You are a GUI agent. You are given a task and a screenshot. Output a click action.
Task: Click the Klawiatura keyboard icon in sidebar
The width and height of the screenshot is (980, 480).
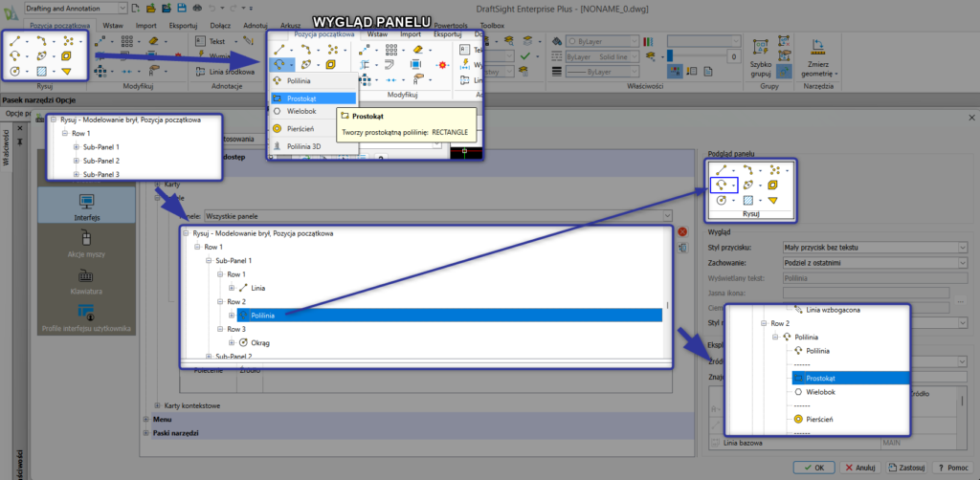pyautogui.click(x=87, y=276)
